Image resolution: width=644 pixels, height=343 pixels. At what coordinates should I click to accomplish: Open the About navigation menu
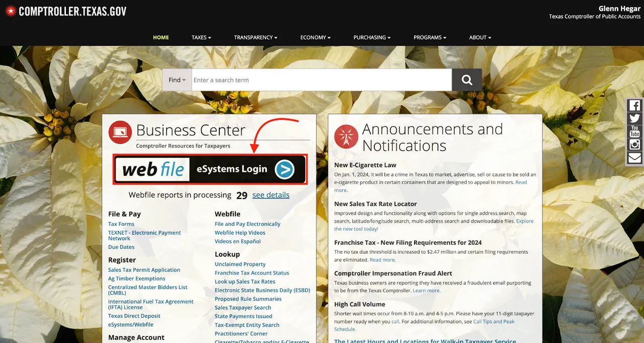(480, 37)
